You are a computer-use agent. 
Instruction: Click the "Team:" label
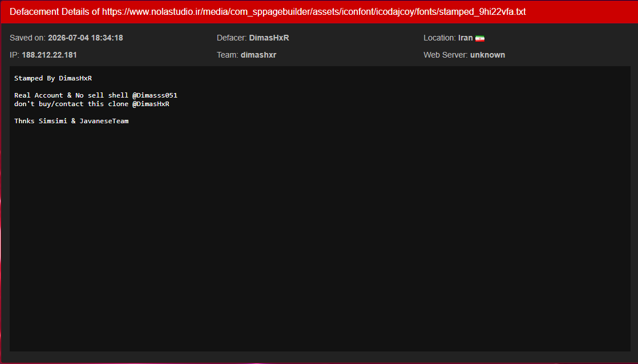(228, 55)
